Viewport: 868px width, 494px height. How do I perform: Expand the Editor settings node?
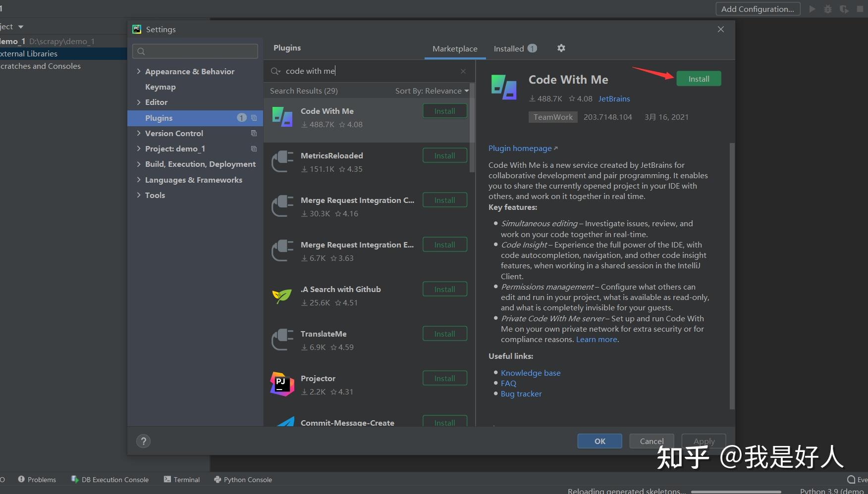pos(139,102)
